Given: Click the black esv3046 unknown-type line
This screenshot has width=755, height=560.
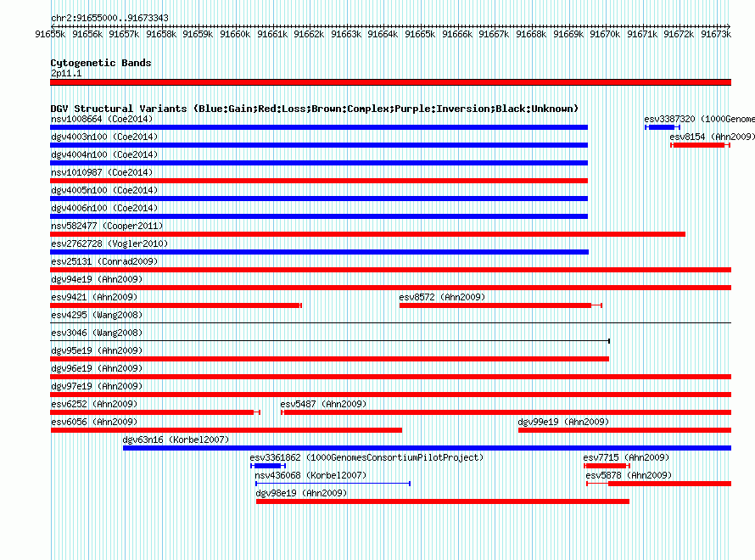Looking at the screenshot, I should (x=330, y=341).
